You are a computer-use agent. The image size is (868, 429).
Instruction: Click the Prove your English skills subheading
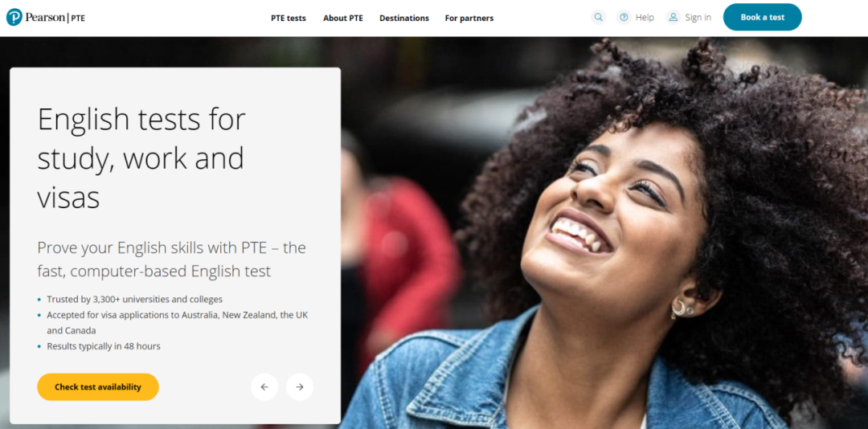[x=172, y=259]
